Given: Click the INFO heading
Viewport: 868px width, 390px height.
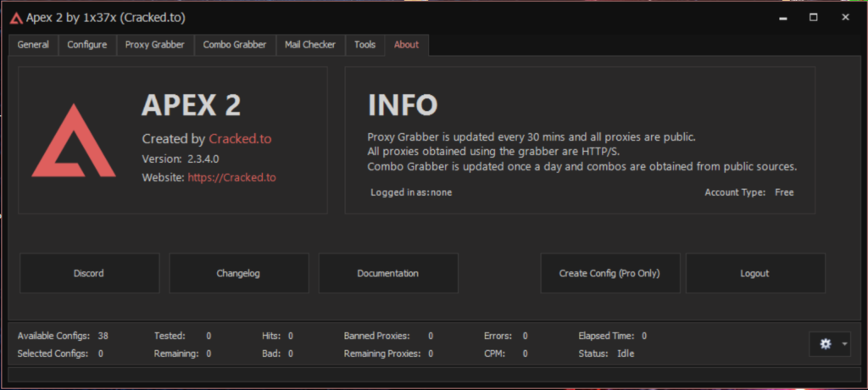Looking at the screenshot, I should click(403, 104).
